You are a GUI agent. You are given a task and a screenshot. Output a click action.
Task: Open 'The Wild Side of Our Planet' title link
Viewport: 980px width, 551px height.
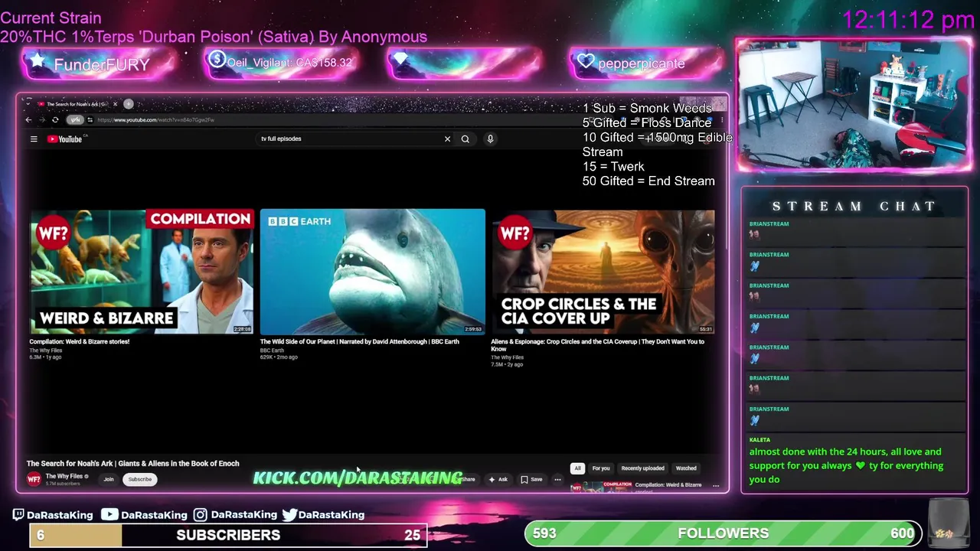point(359,341)
